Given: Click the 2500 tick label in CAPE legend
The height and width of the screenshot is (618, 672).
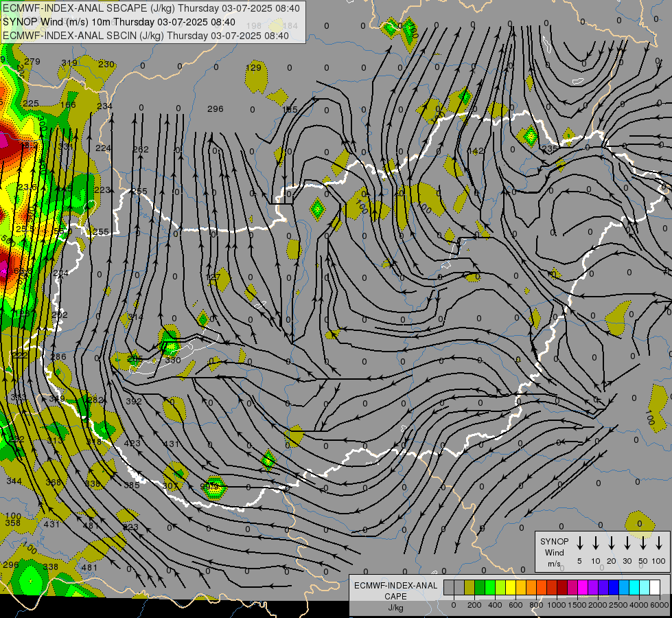Looking at the screenshot, I should click(x=618, y=605).
